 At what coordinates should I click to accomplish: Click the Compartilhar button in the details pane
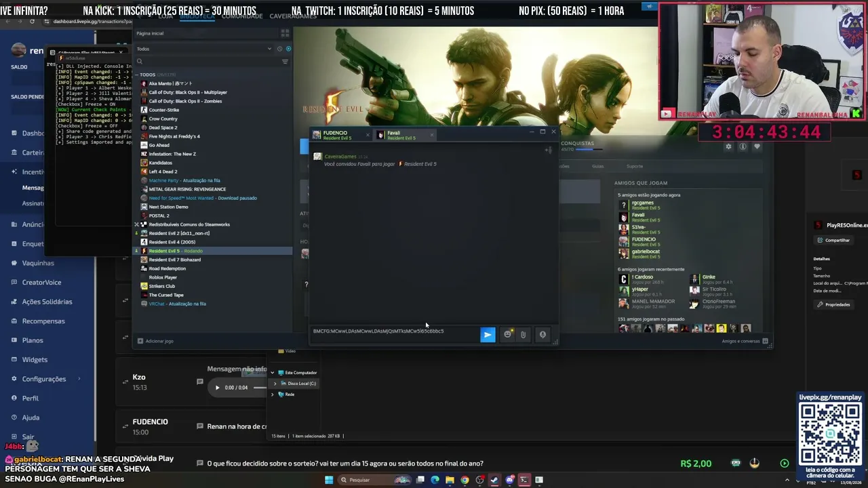point(833,240)
